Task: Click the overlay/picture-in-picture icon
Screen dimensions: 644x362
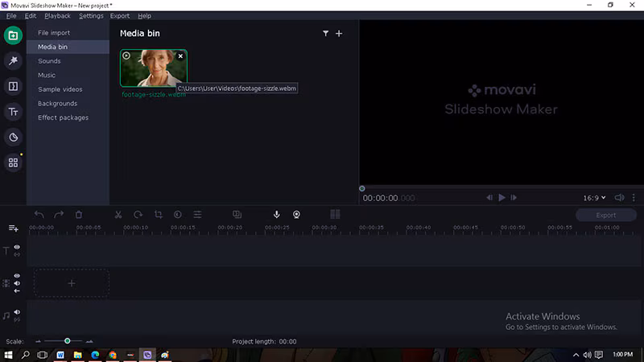Action: pos(237,214)
